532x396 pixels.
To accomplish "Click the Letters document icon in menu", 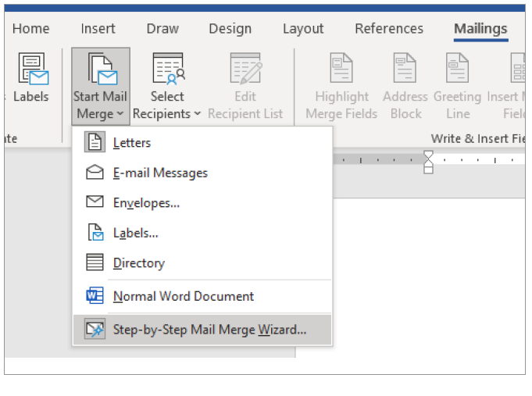I will coord(95,143).
